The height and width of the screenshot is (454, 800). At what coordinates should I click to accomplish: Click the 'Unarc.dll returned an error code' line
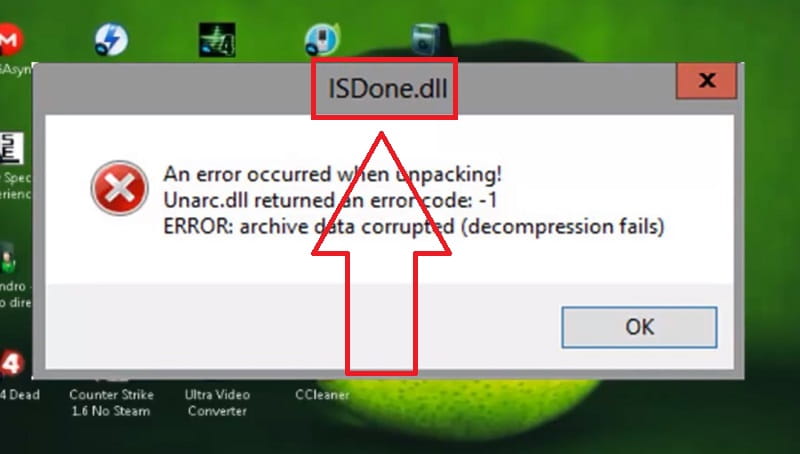coord(330,200)
